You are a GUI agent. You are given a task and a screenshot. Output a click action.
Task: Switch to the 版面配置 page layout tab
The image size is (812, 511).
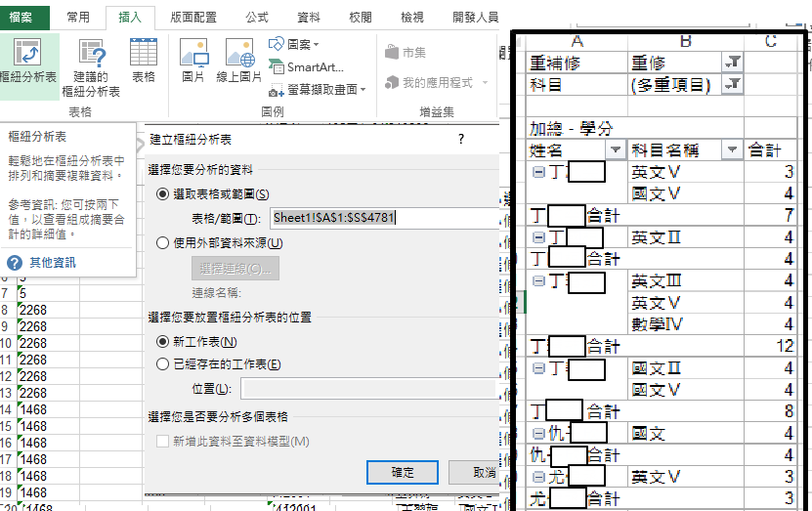click(193, 18)
